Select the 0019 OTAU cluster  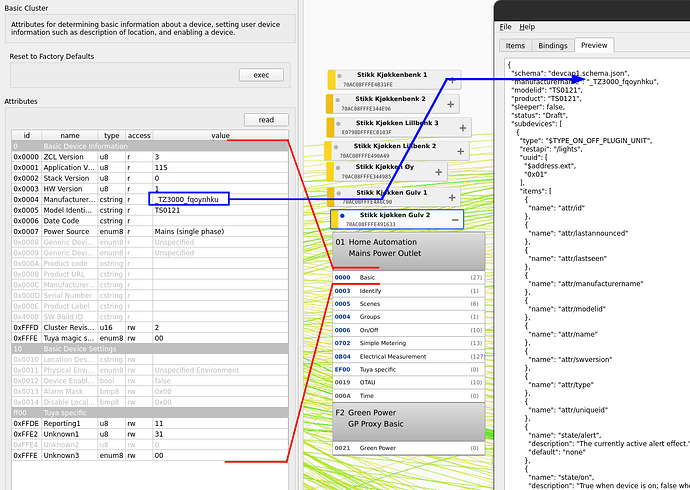pyautogui.click(x=409, y=382)
